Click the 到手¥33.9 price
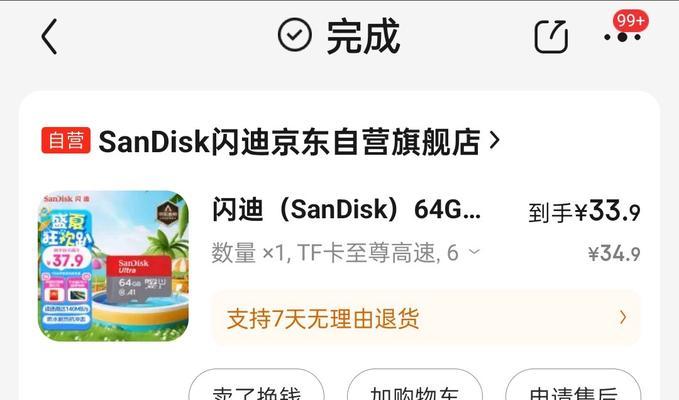 click(584, 212)
